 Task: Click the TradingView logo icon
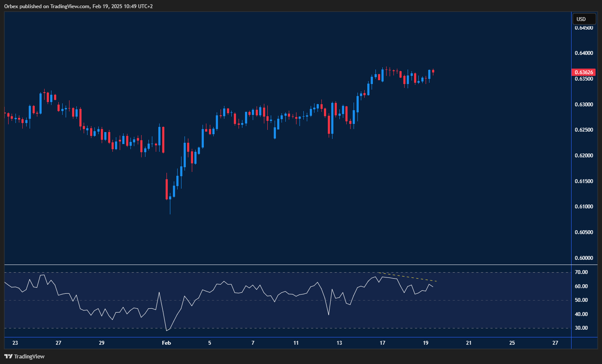pyautogui.click(x=8, y=356)
